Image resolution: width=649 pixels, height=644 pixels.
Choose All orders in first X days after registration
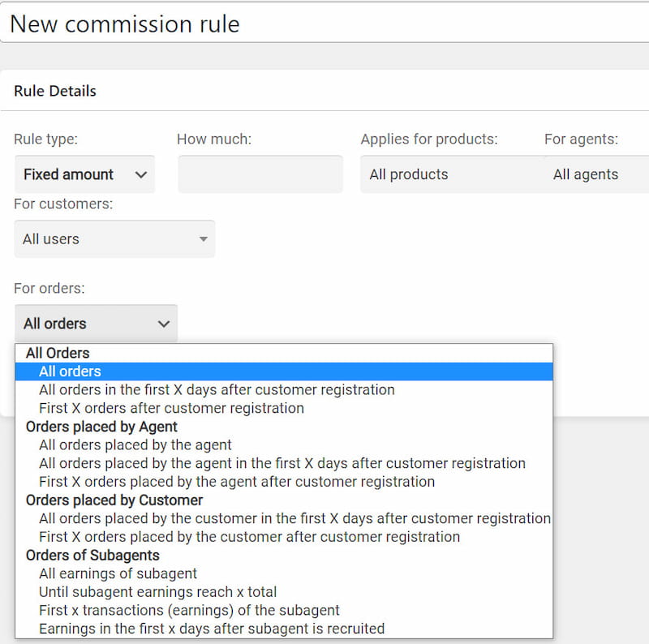click(217, 390)
